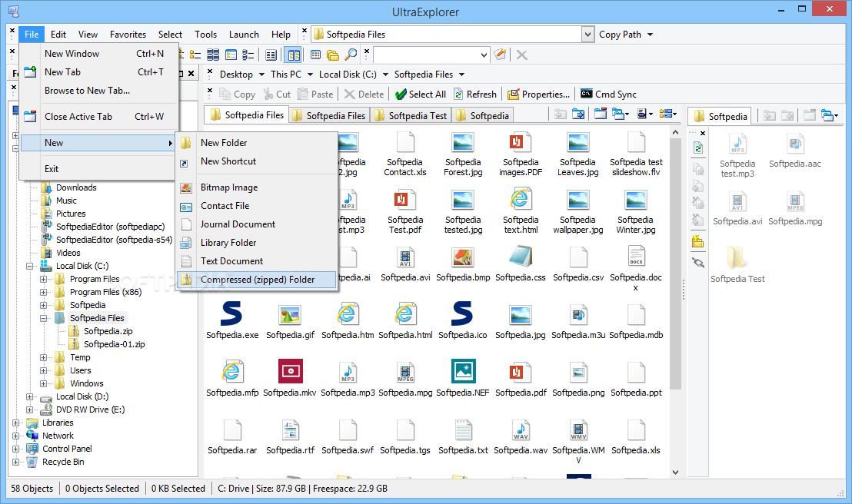Click the main pane scrollbar down arrow
Image resolution: width=852 pixels, height=504 pixels.
[x=675, y=472]
